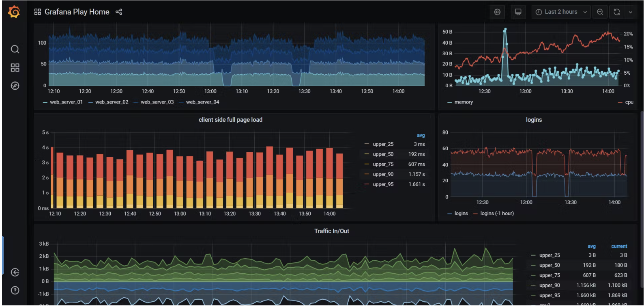
Task: Open the Explore compass icon
Action: pos(15,86)
